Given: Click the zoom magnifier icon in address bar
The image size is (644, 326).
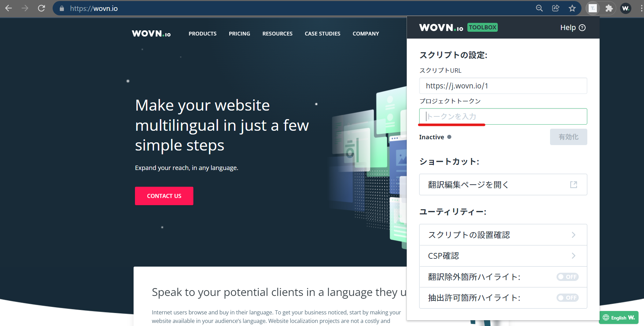Looking at the screenshot, I should pos(539,8).
